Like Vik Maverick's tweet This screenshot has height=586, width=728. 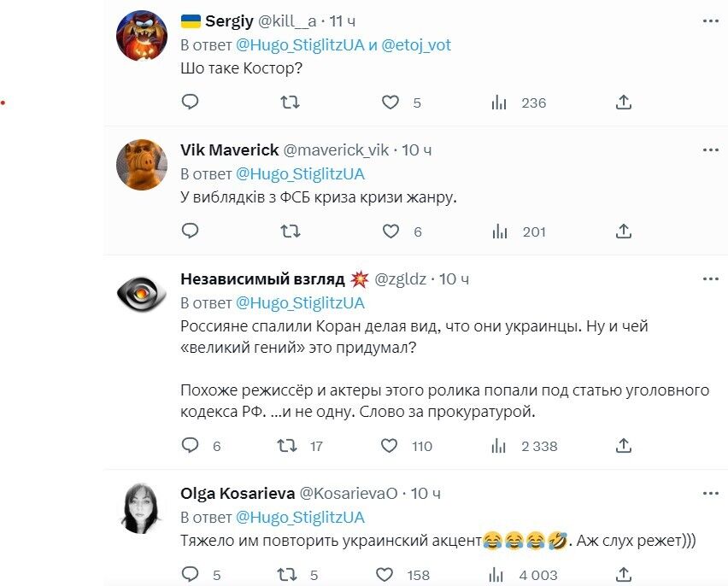click(x=390, y=230)
